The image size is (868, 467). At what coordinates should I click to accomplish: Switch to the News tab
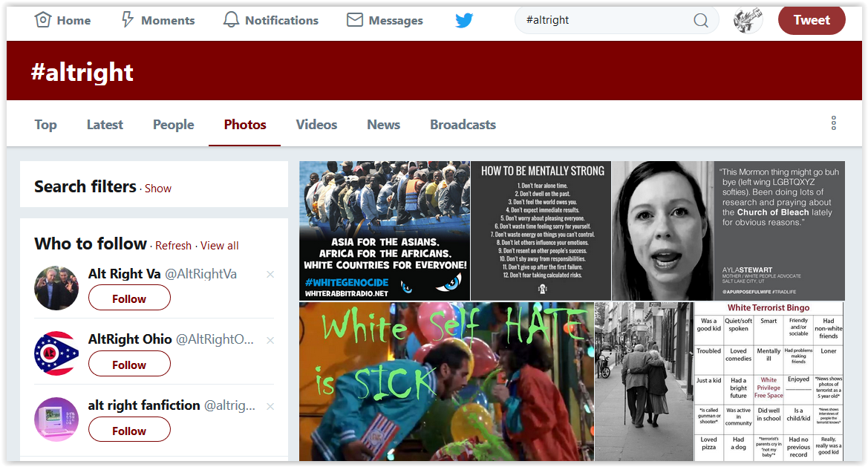coord(383,125)
